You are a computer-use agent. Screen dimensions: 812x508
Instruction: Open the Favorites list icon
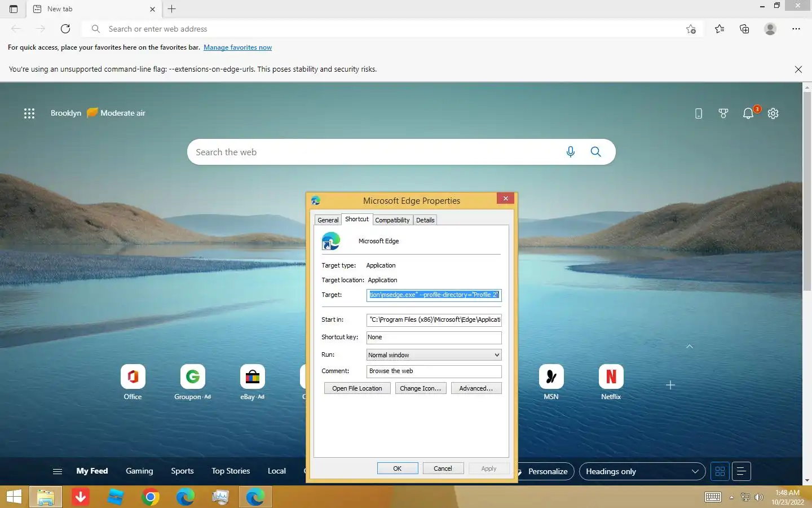(720, 29)
